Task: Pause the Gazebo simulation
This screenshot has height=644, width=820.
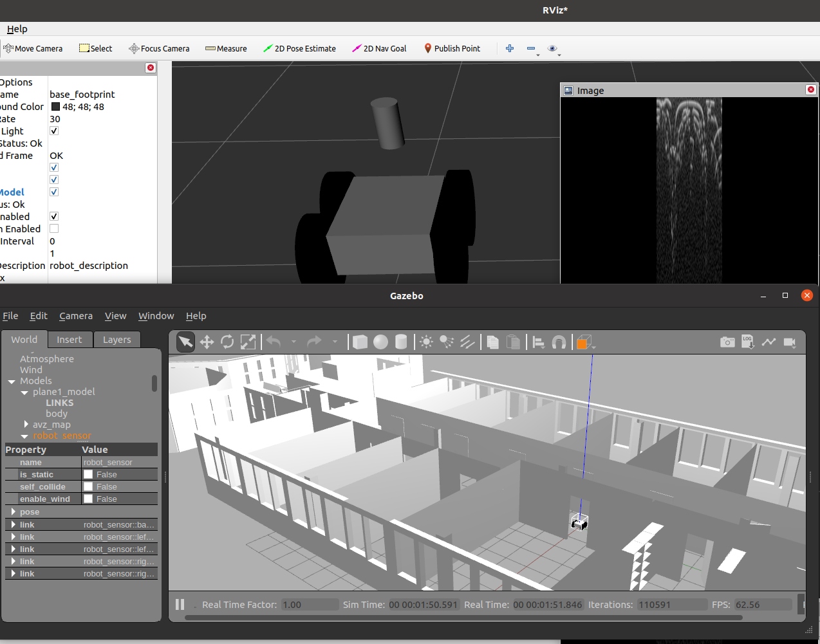Action: (x=180, y=605)
